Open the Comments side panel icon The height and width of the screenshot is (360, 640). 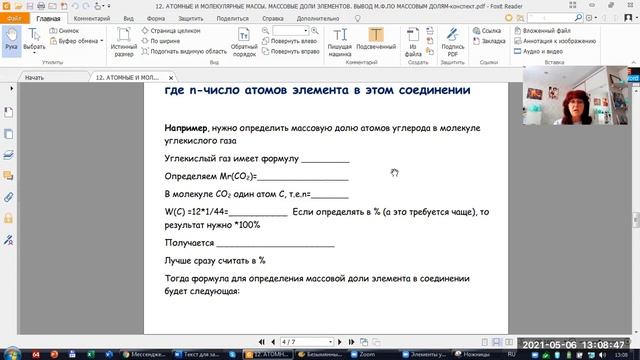point(8,176)
